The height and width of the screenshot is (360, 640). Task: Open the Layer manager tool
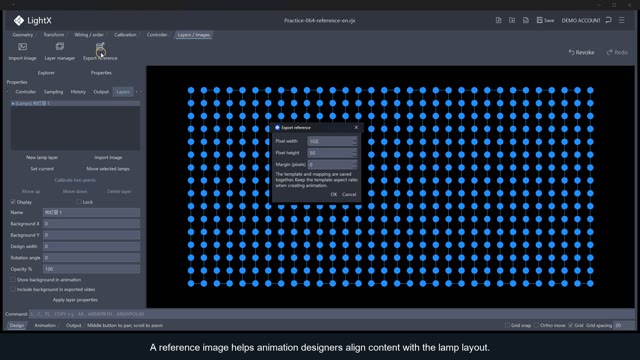tap(60, 51)
